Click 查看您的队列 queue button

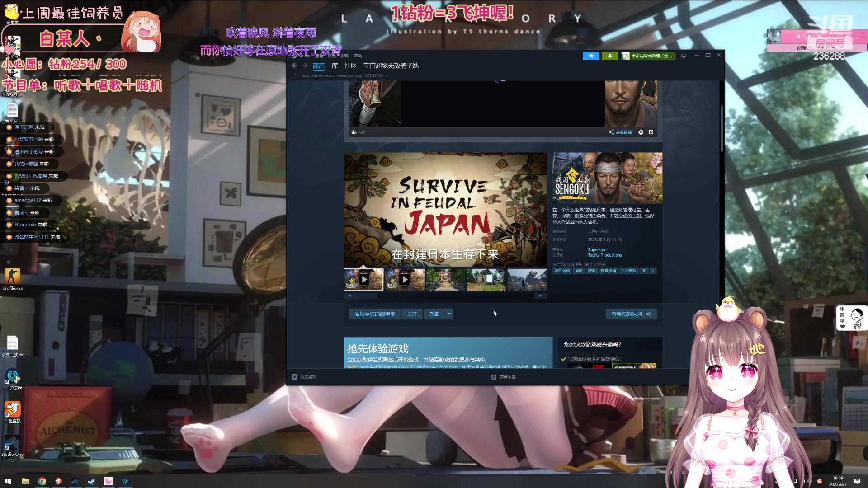pos(631,314)
